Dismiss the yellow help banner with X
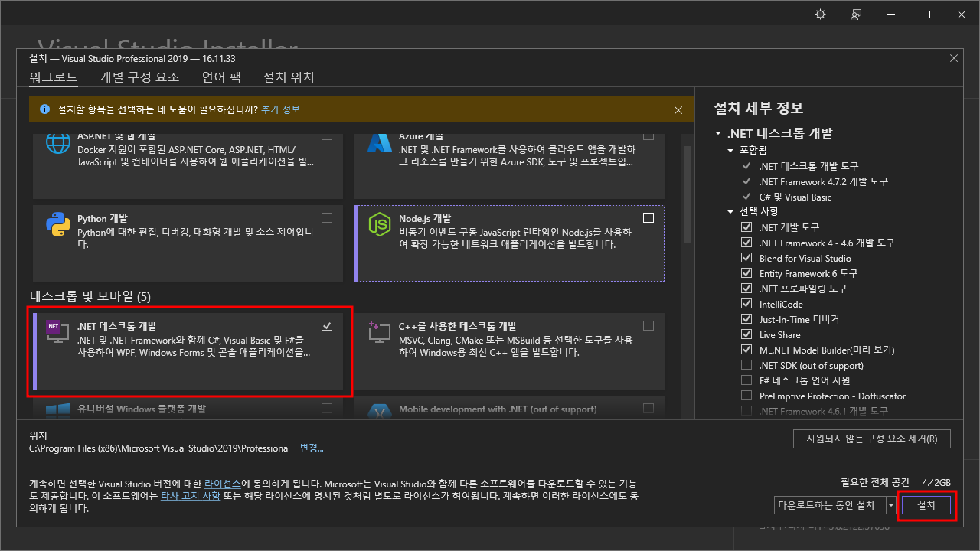Viewport: 980px width, 551px height. coord(678,110)
